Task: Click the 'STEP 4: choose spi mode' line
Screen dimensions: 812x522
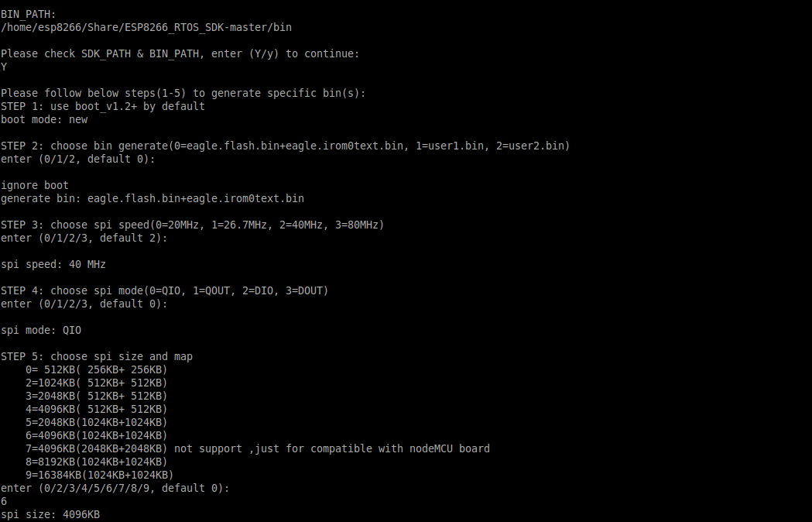Action: (x=164, y=290)
